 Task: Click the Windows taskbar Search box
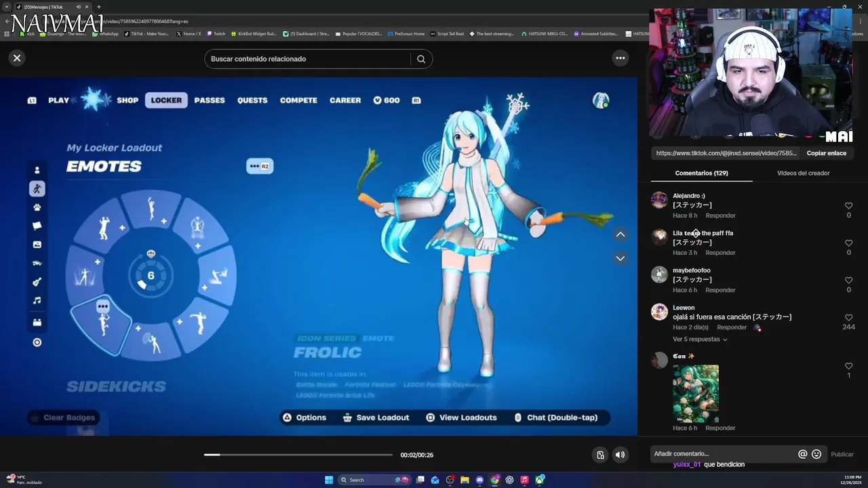(376, 480)
